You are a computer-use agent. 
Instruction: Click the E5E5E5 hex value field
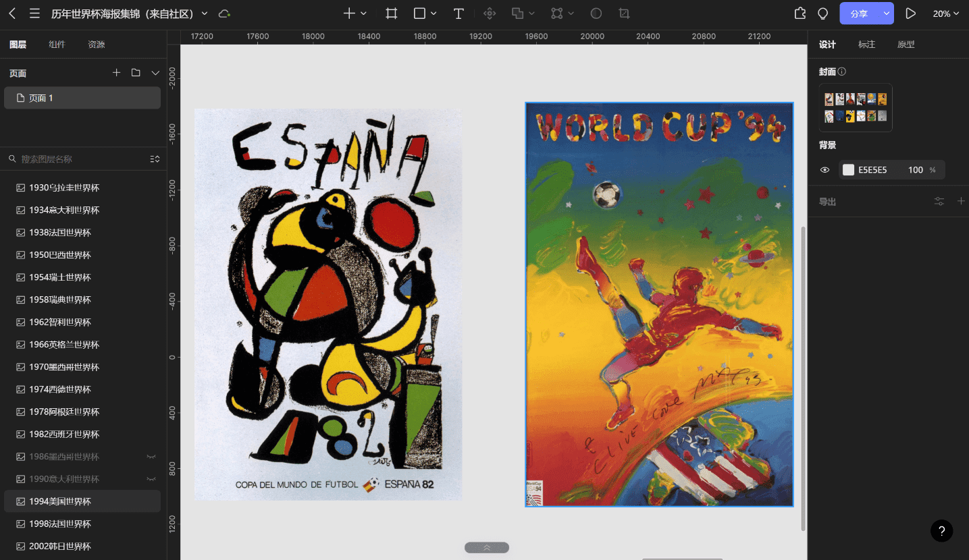tap(872, 170)
